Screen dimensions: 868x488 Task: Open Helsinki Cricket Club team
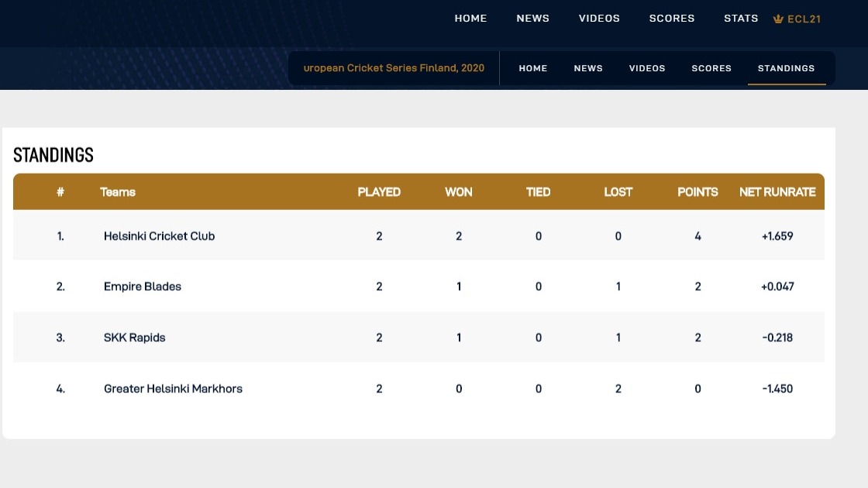pyautogui.click(x=159, y=235)
